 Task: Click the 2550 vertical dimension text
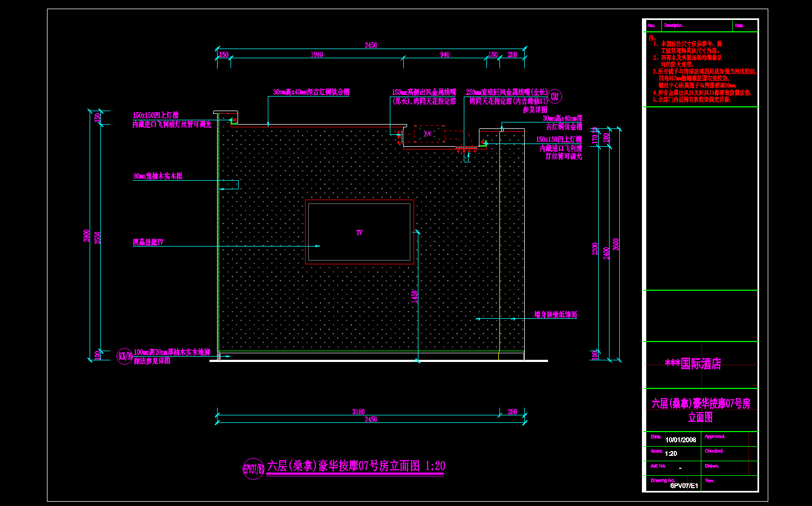(98, 238)
